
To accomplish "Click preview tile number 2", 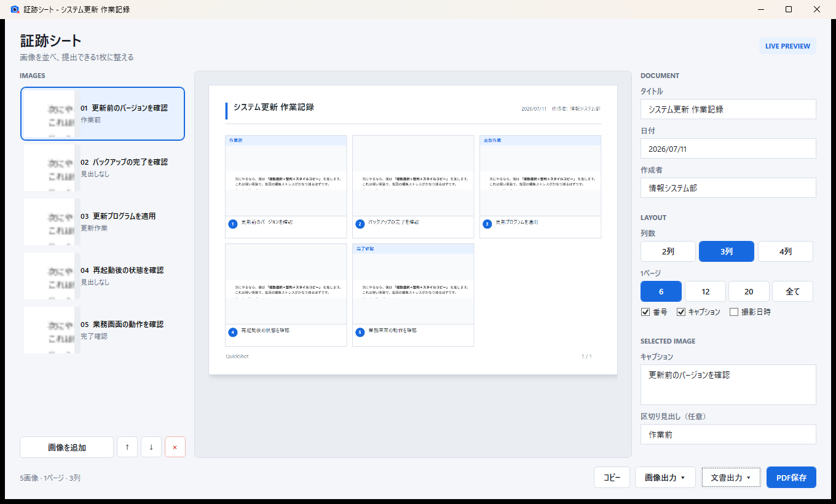I will tap(413, 187).
